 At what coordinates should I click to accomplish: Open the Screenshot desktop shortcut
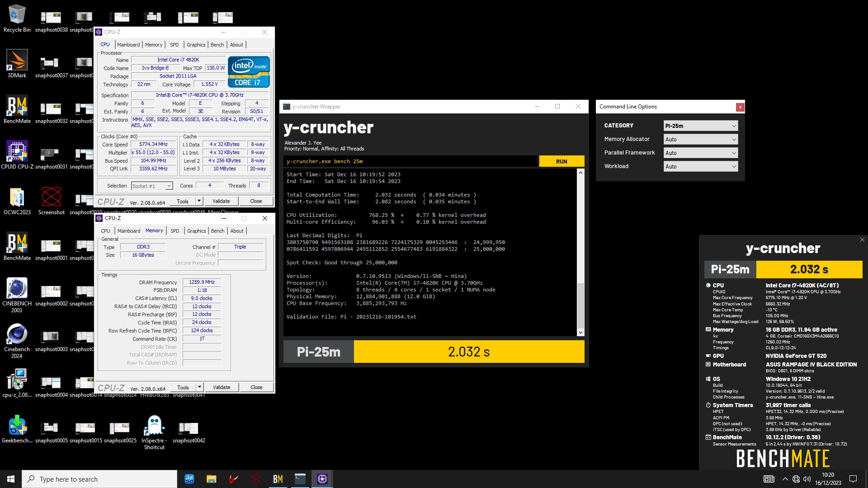[x=52, y=201]
